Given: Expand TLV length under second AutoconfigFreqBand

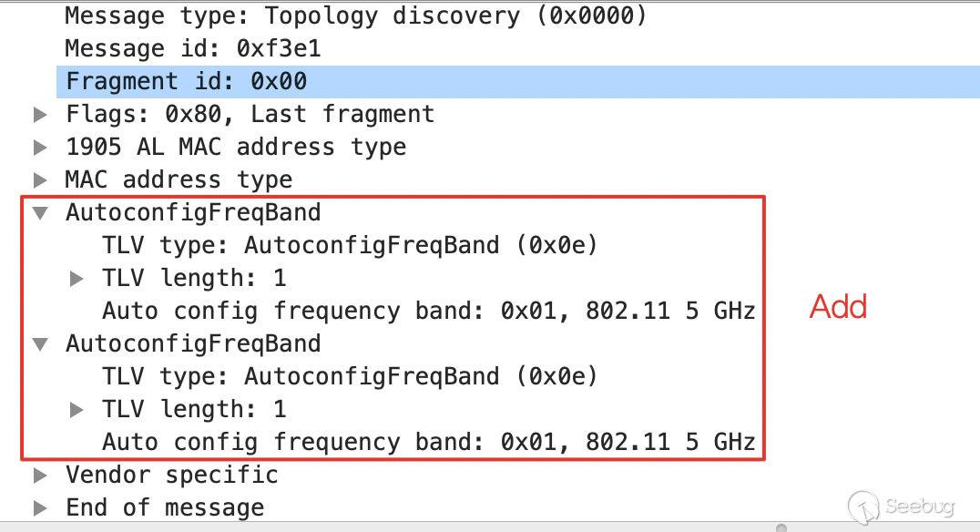Looking at the screenshot, I should 77,410.
